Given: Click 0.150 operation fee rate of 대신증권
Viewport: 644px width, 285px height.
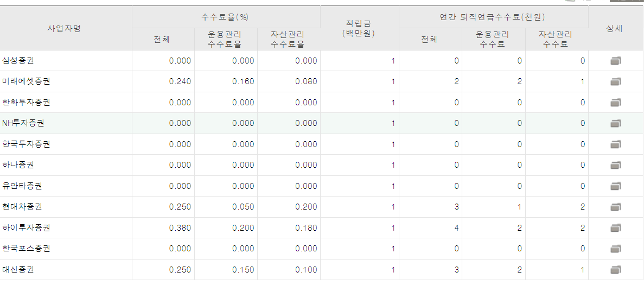Looking at the screenshot, I should pyautogui.click(x=243, y=270).
